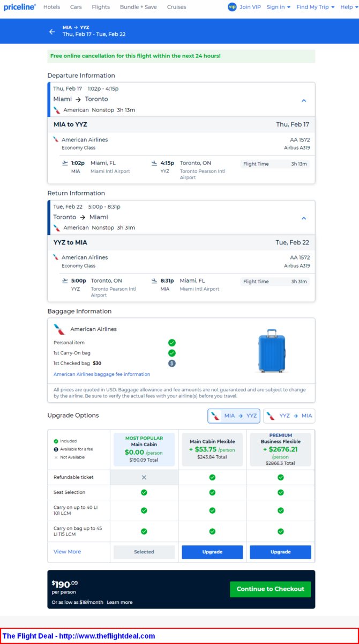Open the Cars menu
Viewport: 359px width, 644px height.
click(x=76, y=7)
